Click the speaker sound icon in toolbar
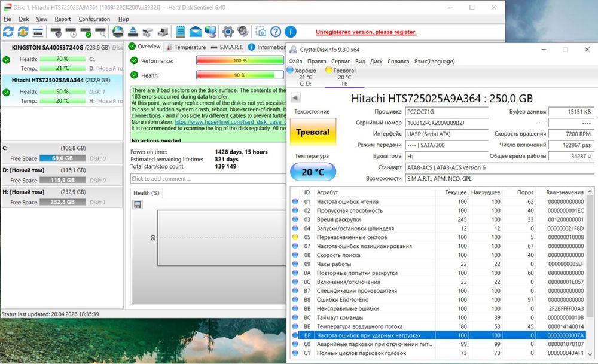Screen dimensions: 598x364 243,32
